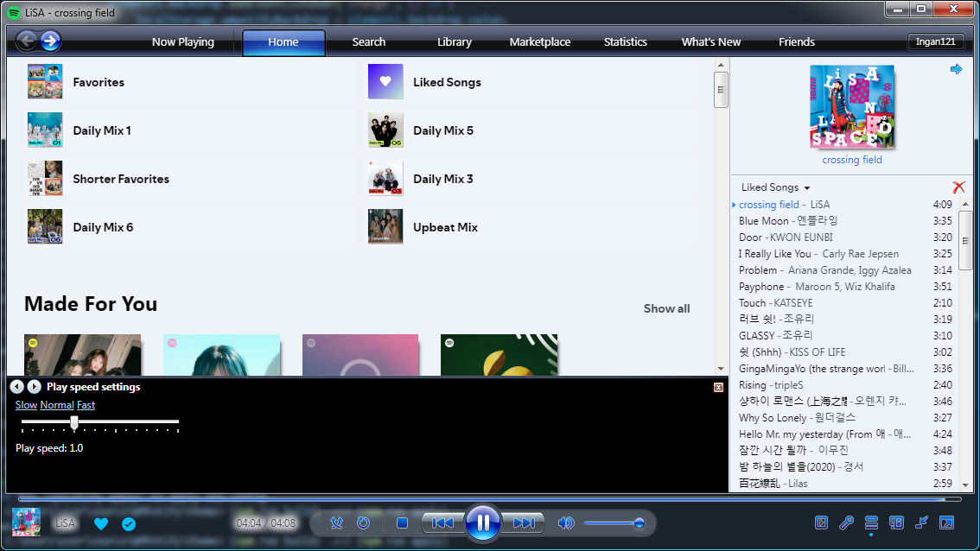The image size is (980, 551).
Task: Click Show all for Made For You
Action: coord(666,308)
